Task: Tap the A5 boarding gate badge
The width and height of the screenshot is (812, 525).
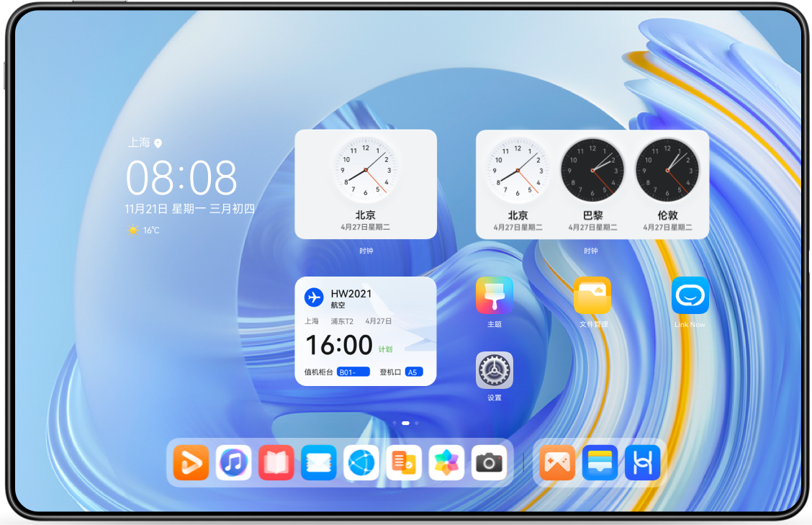Action: [414, 372]
